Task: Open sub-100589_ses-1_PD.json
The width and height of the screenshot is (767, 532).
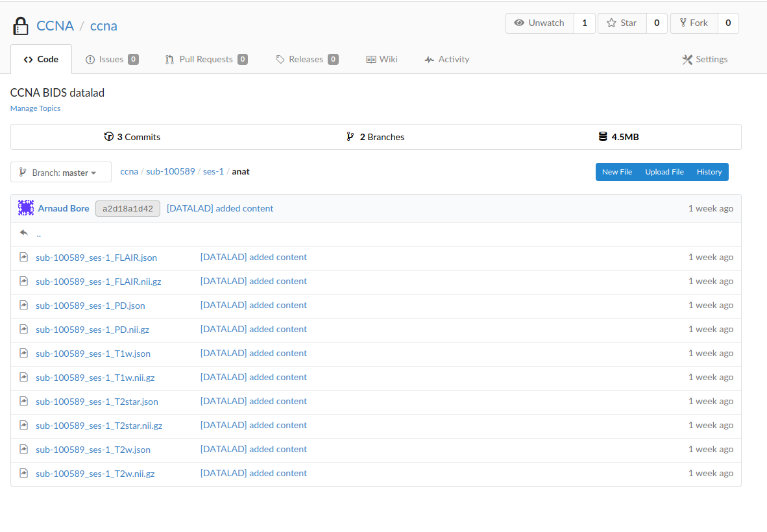Action: (x=90, y=306)
